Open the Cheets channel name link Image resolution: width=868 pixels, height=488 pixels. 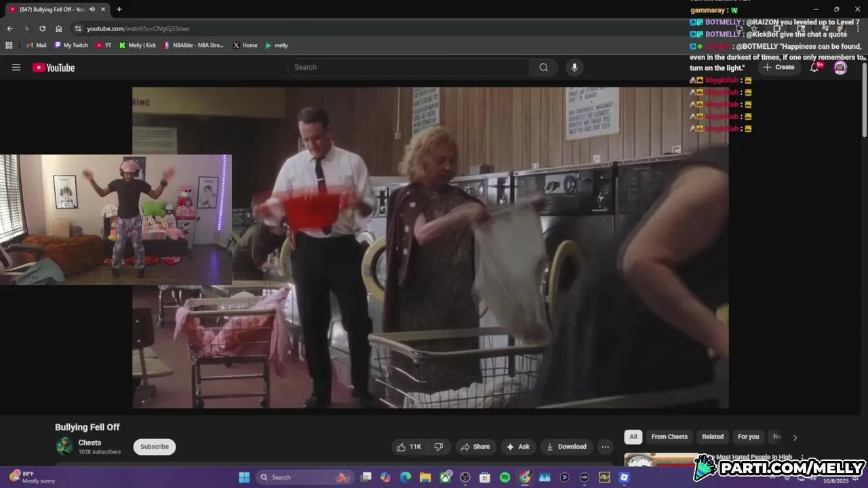click(90, 443)
